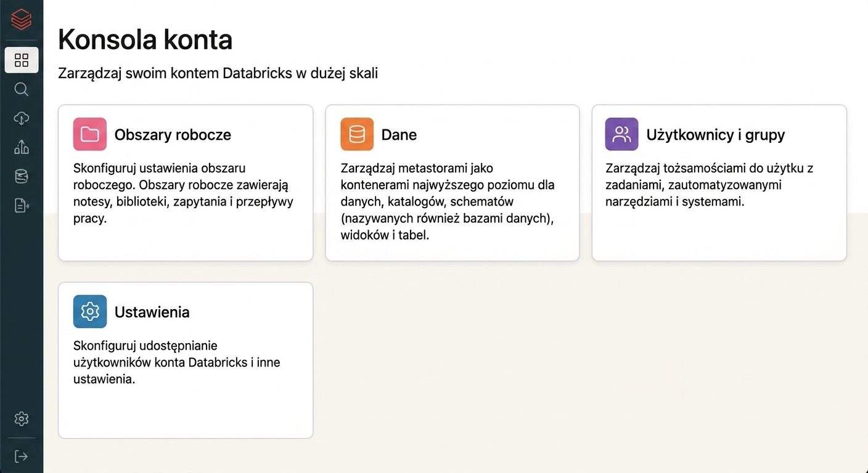Click the description starting 'Zarządzaj metastorami jako'

coord(448,201)
